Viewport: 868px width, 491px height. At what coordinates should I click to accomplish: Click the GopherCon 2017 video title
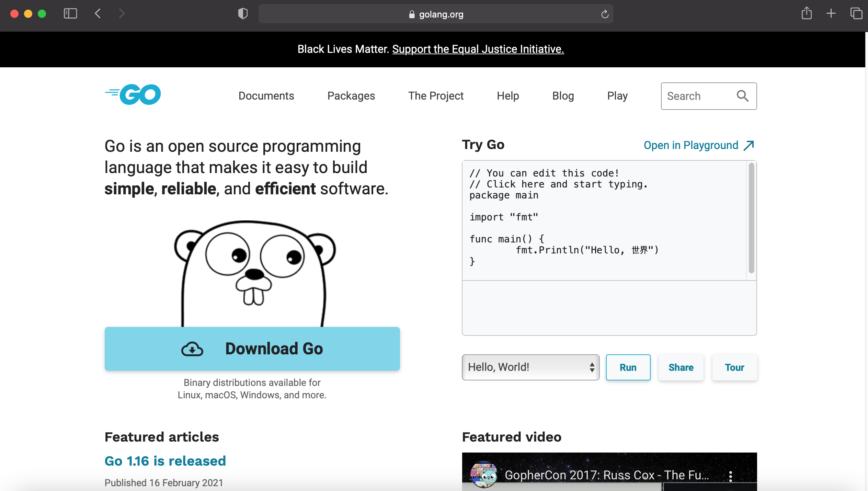pyautogui.click(x=607, y=475)
